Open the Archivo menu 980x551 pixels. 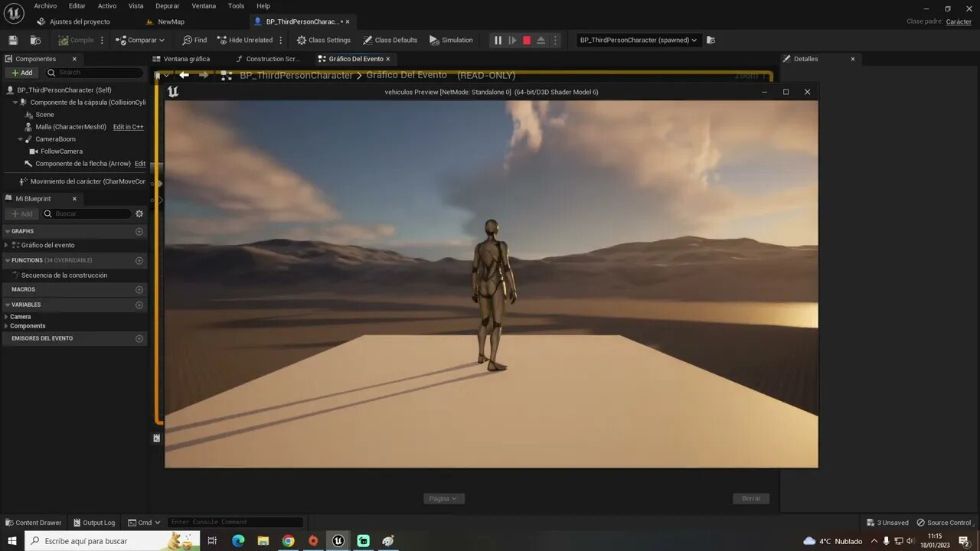point(45,5)
